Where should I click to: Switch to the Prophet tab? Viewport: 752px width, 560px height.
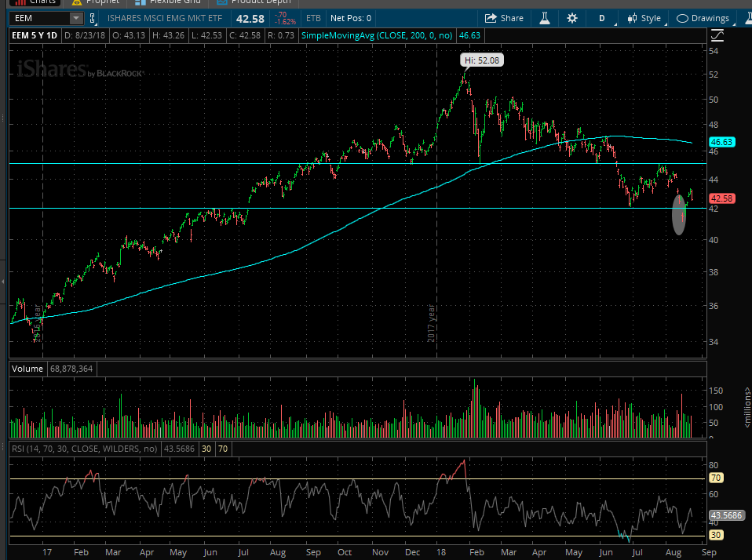click(x=95, y=2)
